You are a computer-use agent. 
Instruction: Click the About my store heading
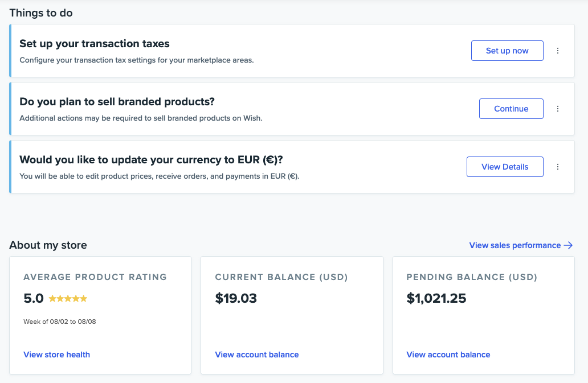point(48,245)
